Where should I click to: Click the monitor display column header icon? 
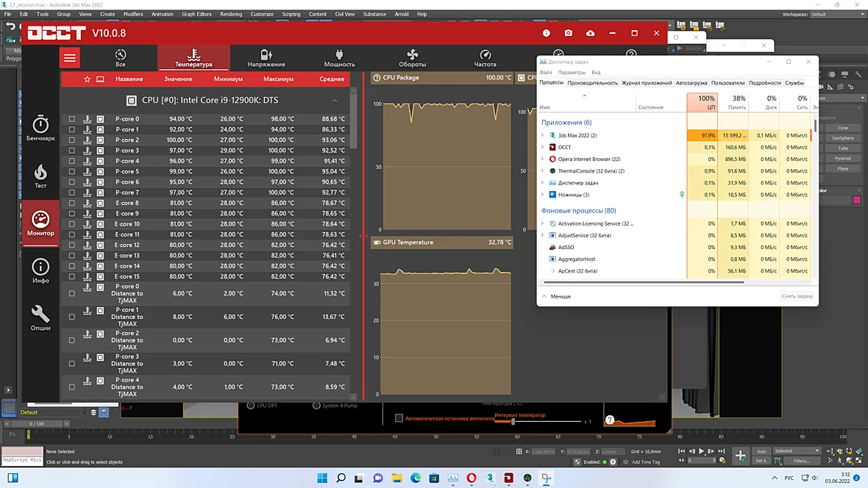pos(100,79)
